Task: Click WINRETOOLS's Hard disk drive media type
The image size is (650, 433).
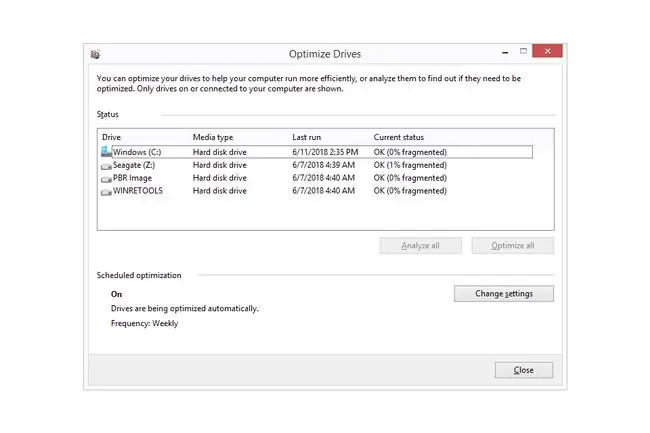Action: [x=220, y=191]
